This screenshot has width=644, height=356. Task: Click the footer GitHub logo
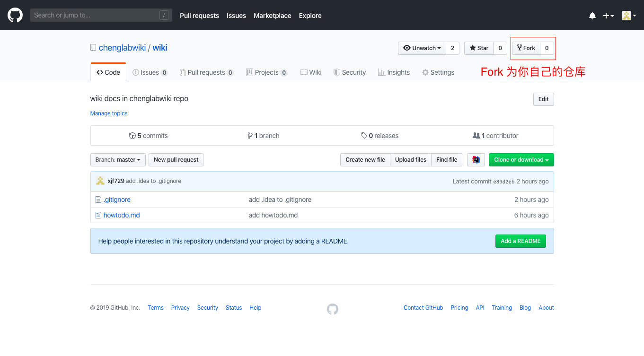tap(333, 309)
